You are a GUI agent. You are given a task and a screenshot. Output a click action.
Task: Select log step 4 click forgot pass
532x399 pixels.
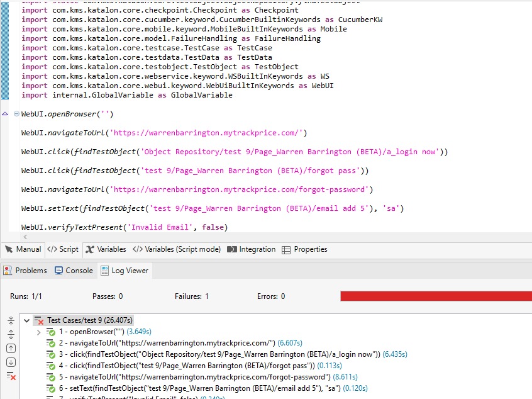pyautogui.click(x=200, y=366)
